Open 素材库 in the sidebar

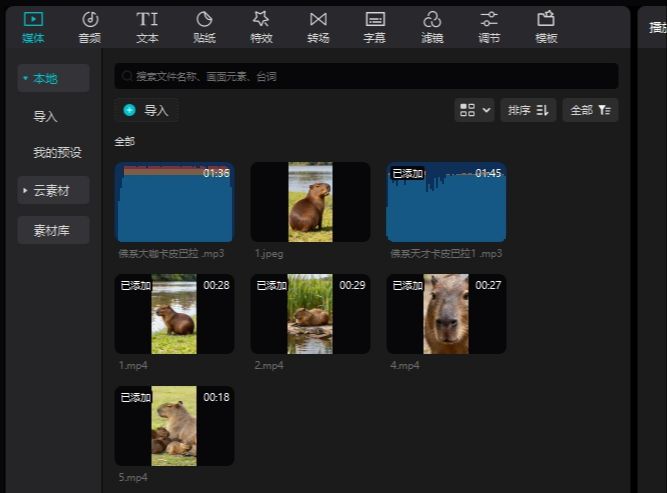click(x=53, y=230)
